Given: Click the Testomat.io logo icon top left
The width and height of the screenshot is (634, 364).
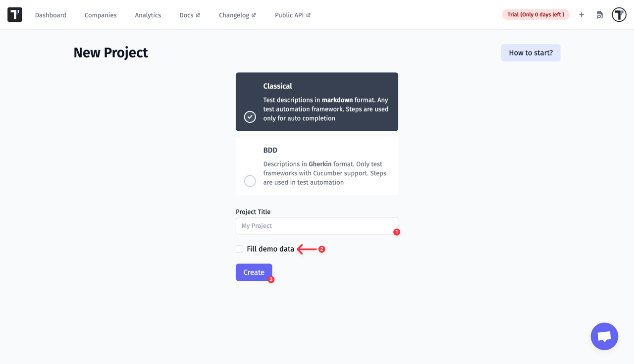Looking at the screenshot, I should point(14,14).
